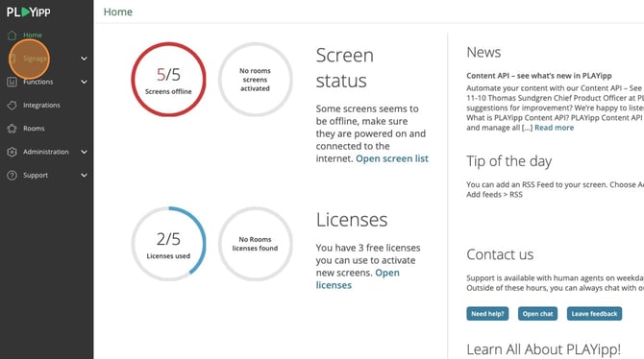Click the Contact us heading
The width and height of the screenshot is (644, 359).
coord(500,254)
